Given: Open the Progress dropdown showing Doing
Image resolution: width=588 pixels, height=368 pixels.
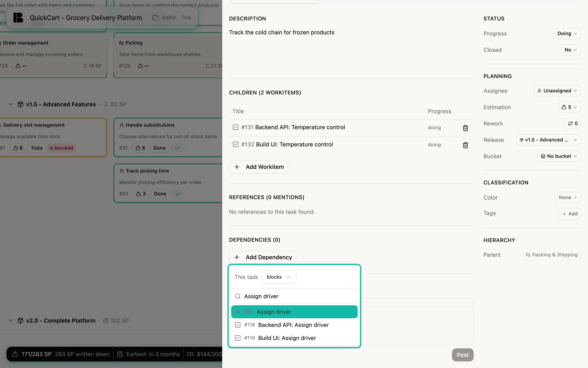Looking at the screenshot, I should tap(567, 33).
